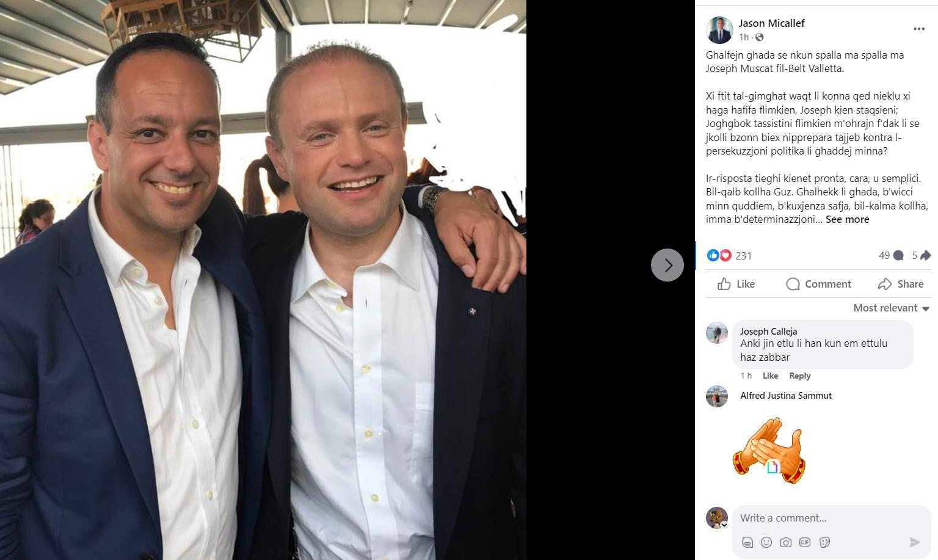Viewport: 938px width, 560px height.
Task: Go to next photo with arrow
Action: click(667, 265)
